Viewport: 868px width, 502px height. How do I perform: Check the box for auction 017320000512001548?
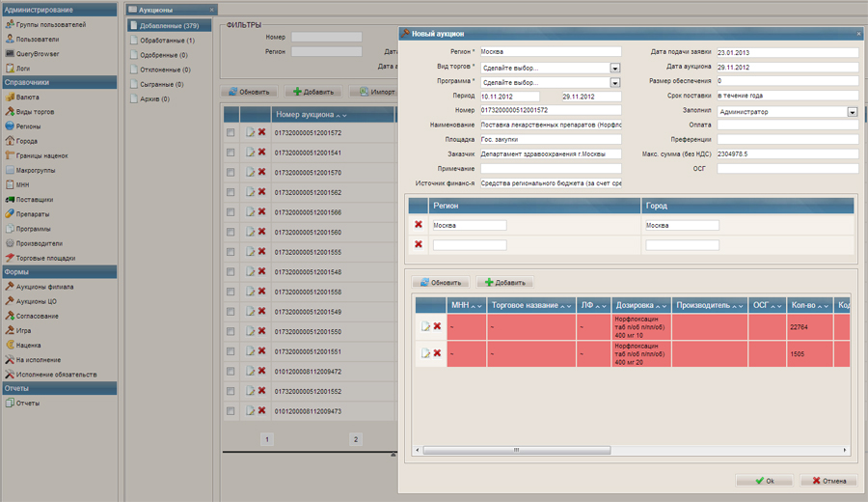click(231, 272)
